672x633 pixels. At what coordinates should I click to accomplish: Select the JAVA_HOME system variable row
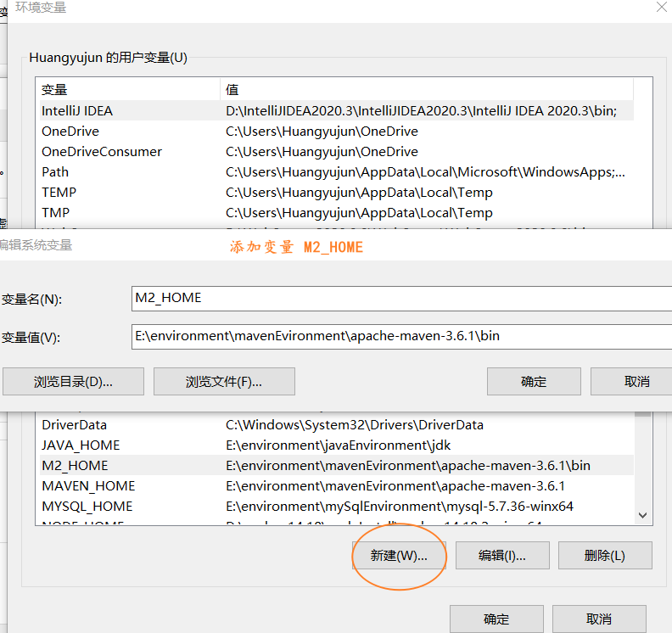pyautogui.click(x=337, y=445)
